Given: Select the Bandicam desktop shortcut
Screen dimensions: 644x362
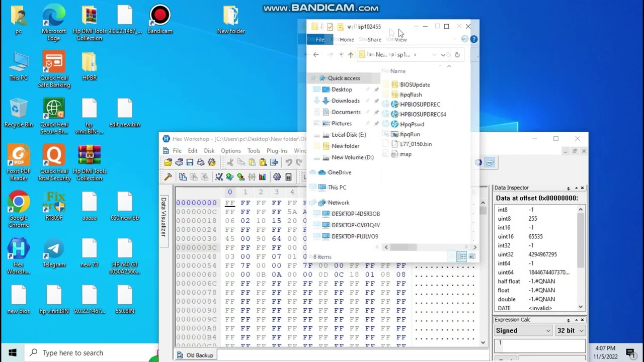Looking at the screenshot, I should (160, 20).
